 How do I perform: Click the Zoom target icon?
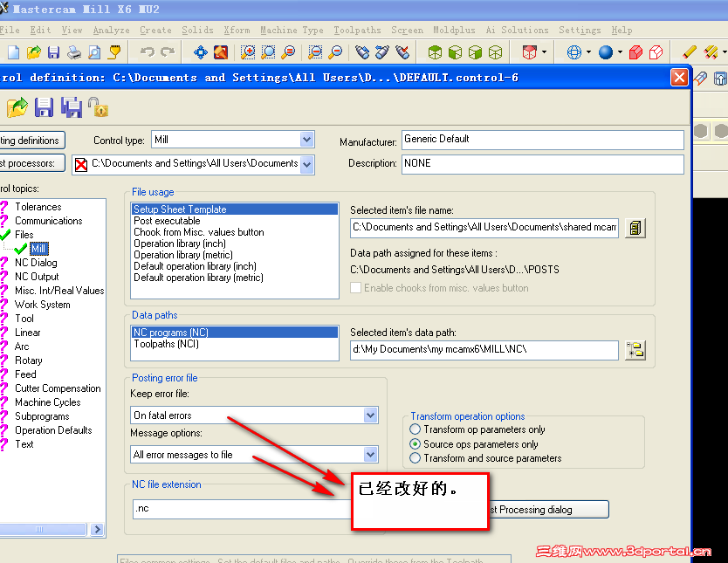(x=268, y=52)
